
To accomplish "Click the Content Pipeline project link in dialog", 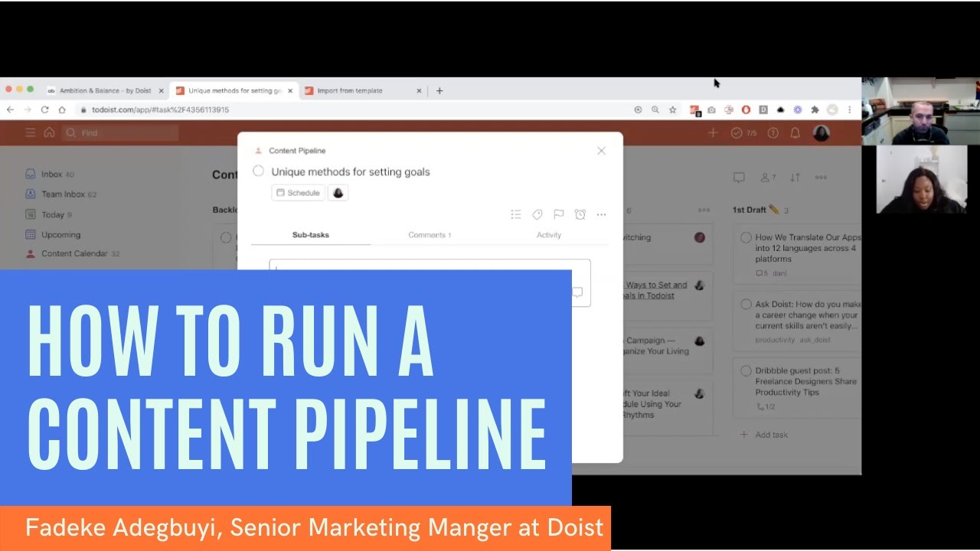I will tap(297, 151).
